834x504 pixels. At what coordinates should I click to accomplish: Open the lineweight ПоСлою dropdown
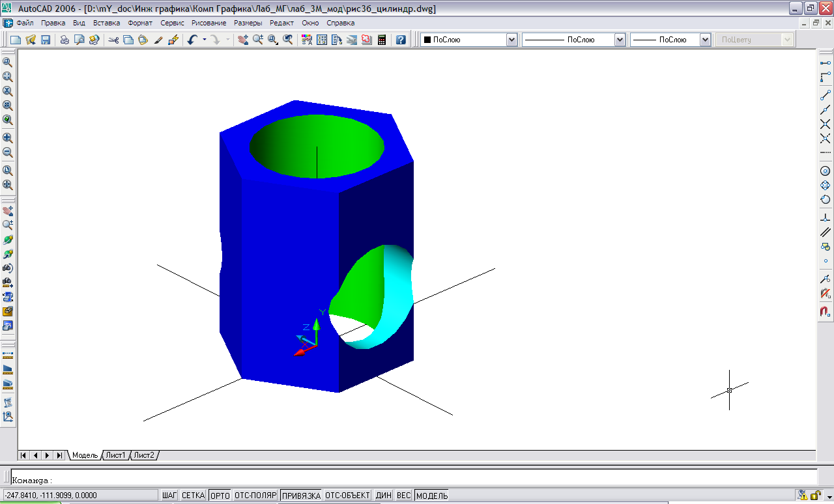[x=705, y=40]
